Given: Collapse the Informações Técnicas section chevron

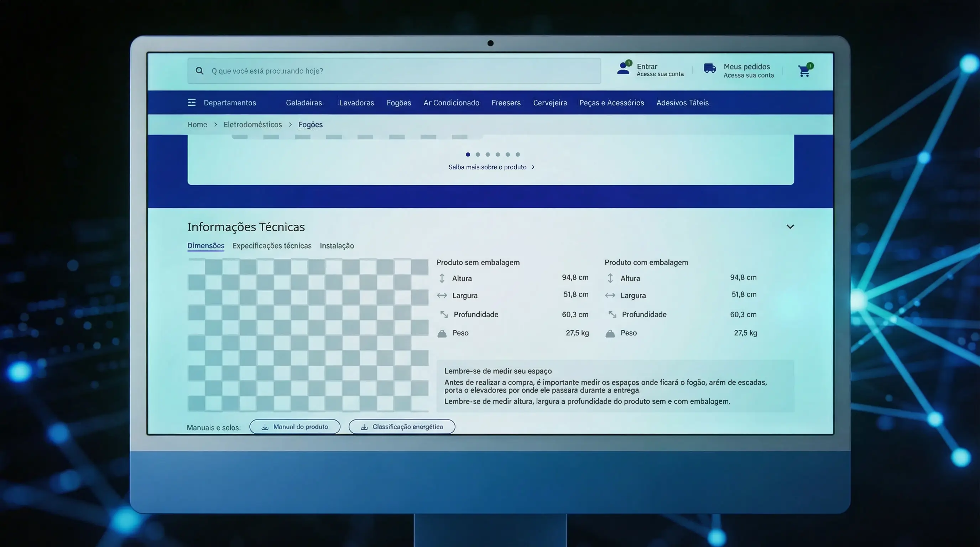Looking at the screenshot, I should tap(790, 227).
